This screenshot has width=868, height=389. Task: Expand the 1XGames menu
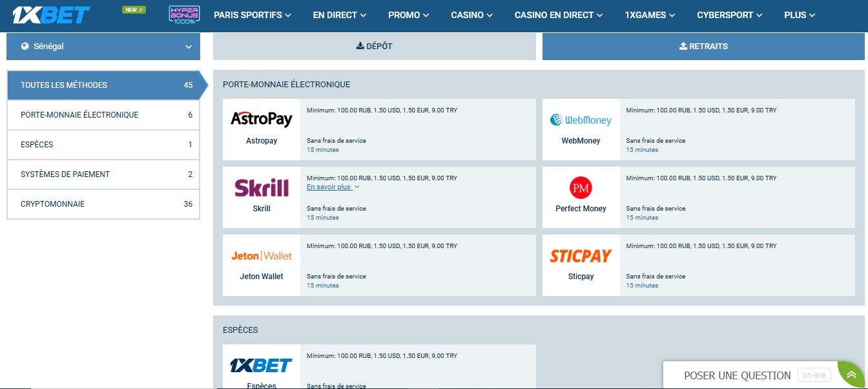tap(650, 15)
